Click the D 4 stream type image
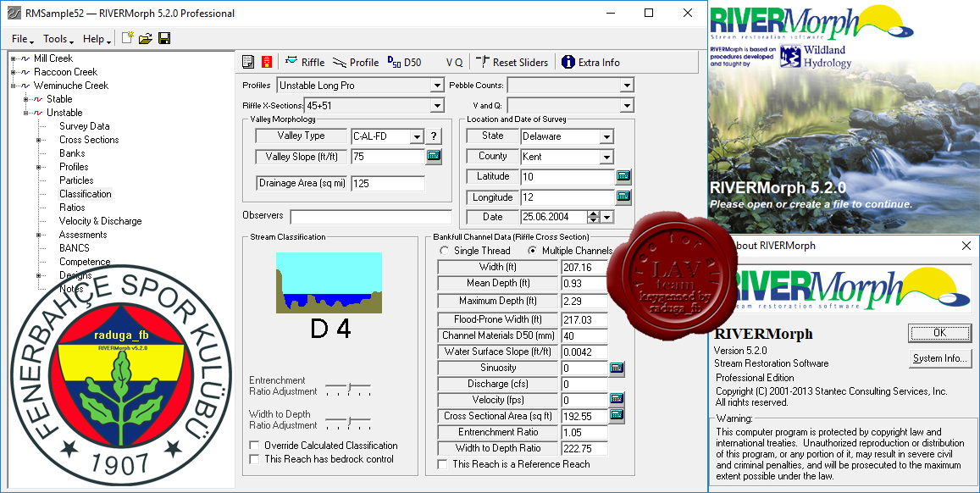This screenshot has width=980, height=493. click(329, 283)
